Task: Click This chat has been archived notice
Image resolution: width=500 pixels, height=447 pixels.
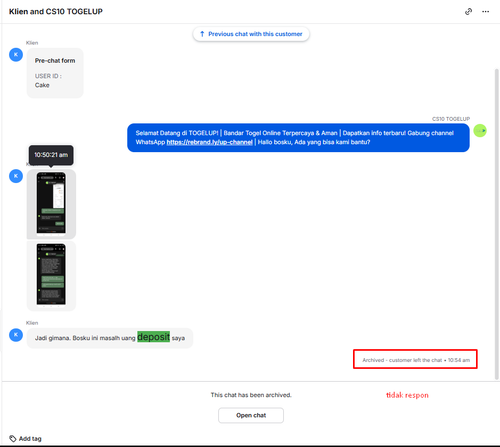Action: point(251,395)
